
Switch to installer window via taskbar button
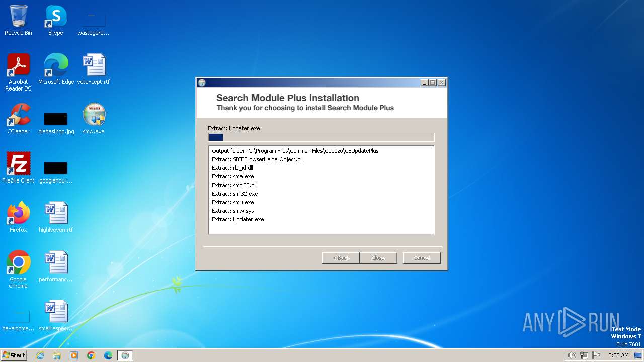(x=125, y=355)
